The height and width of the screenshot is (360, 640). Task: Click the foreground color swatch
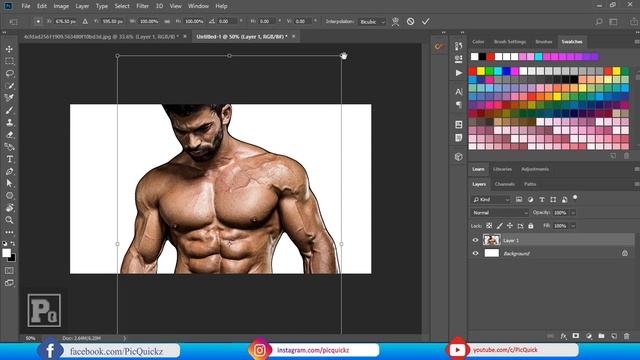pos(6,253)
